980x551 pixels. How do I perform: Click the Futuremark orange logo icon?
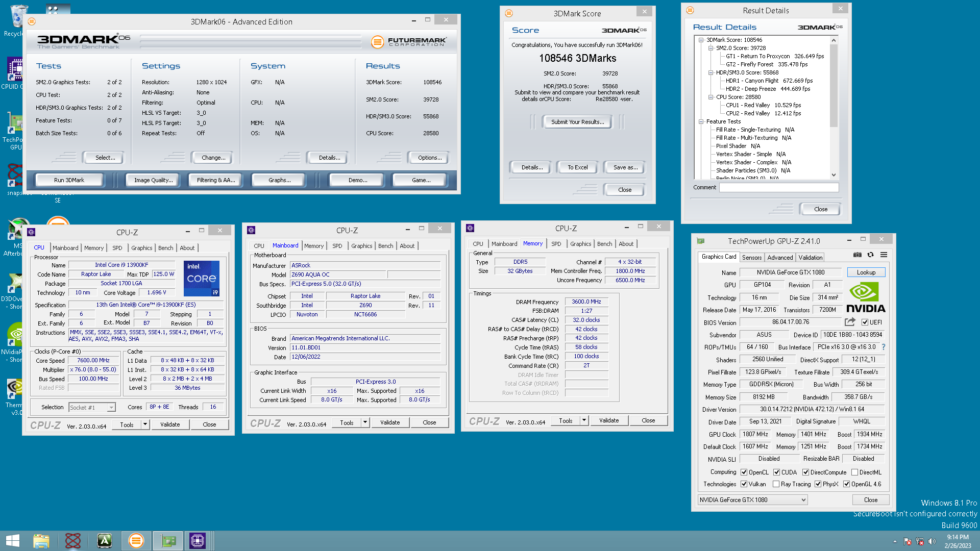[377, 42]
